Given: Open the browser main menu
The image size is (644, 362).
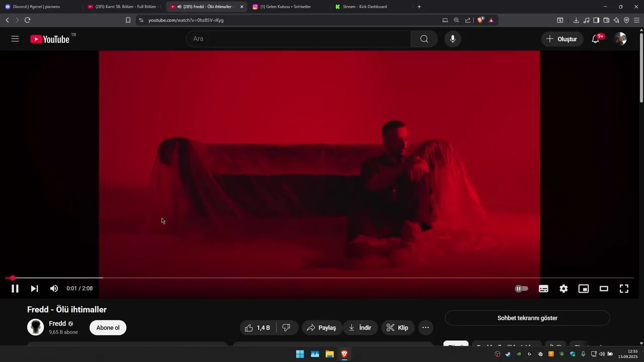Looking at the screenshot, I should coord(636,20).
